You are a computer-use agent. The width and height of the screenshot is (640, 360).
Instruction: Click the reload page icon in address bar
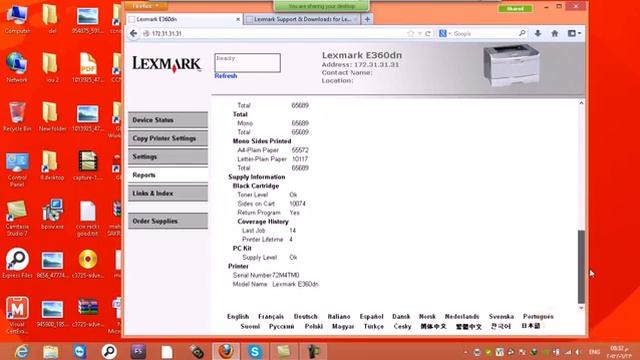click(x=428, y=33)
